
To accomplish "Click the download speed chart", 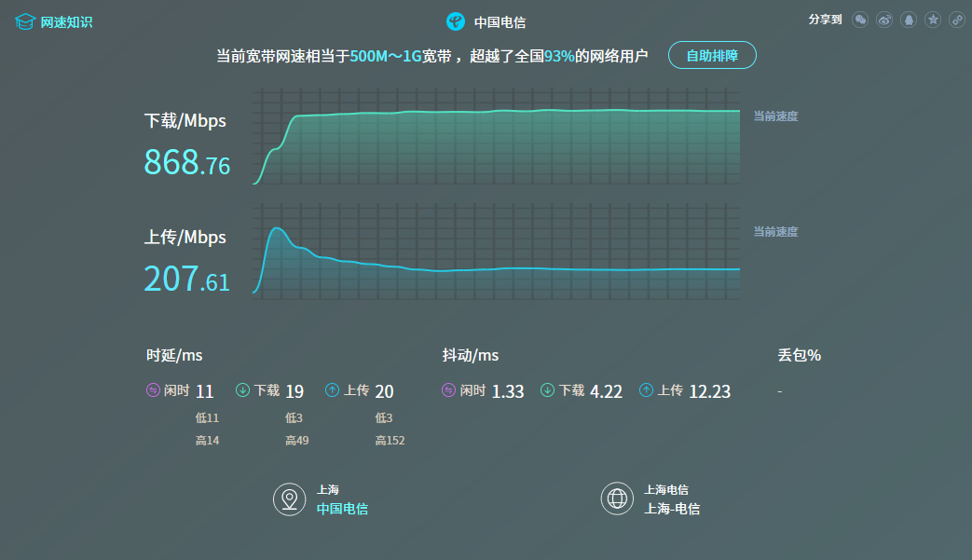I will 497,136.
